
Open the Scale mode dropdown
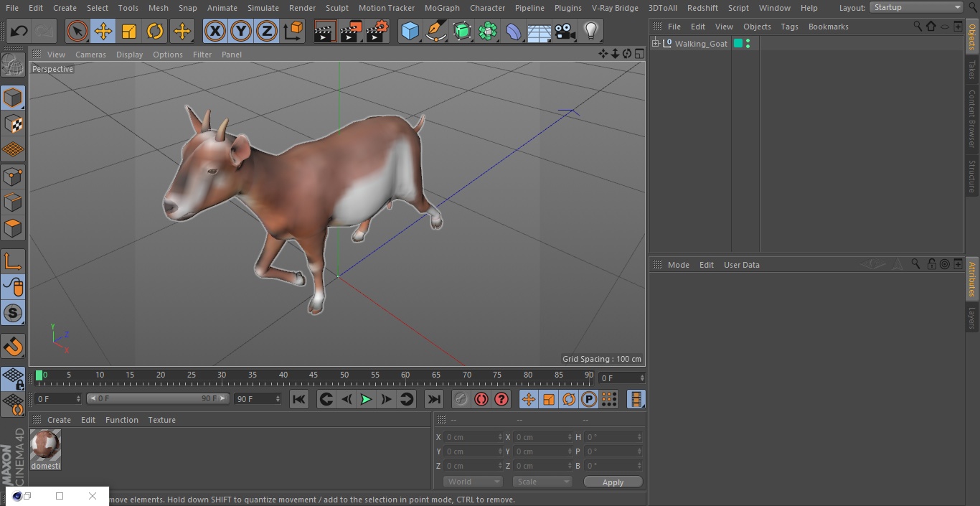tap(542, 482)
